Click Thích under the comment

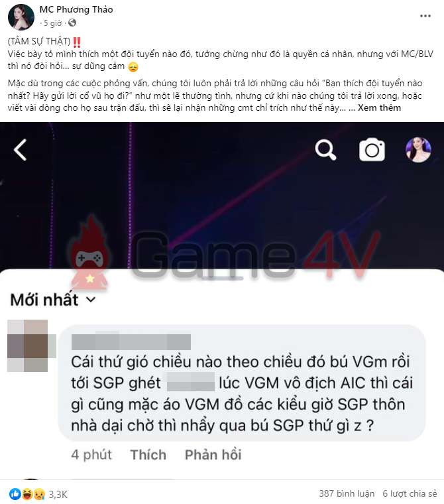[148, 455]
